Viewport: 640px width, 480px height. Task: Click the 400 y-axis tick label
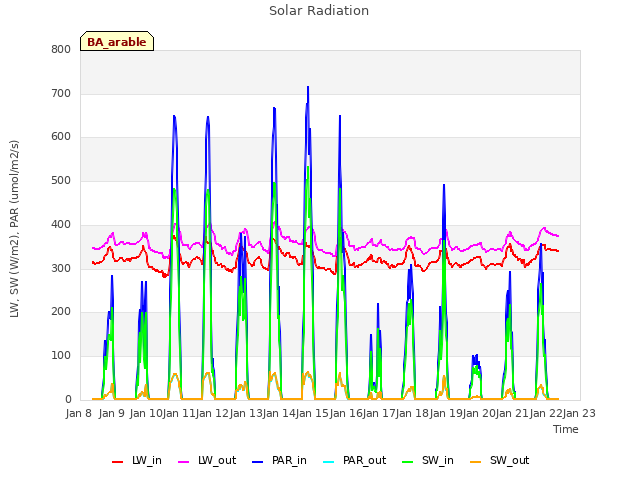tap(61, 224)
